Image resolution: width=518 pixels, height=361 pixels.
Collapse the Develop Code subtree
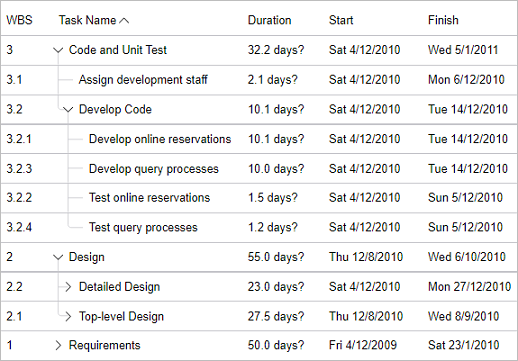[x=68, y=110]
